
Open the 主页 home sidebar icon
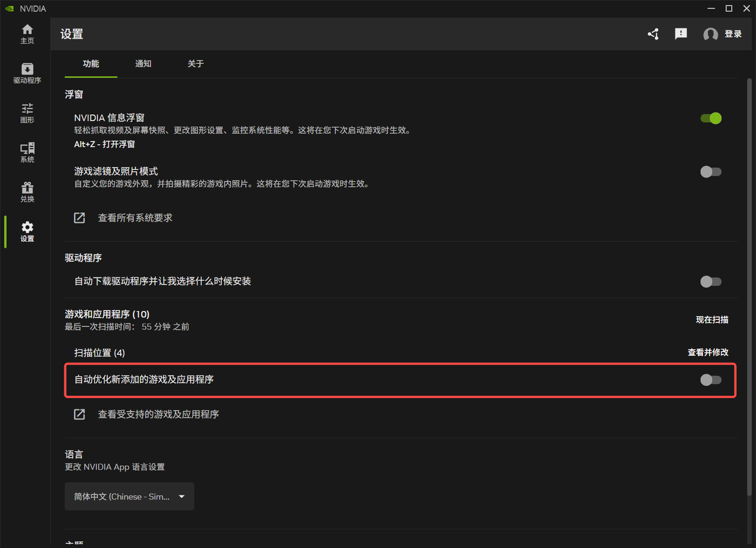(x=27, y=34)
